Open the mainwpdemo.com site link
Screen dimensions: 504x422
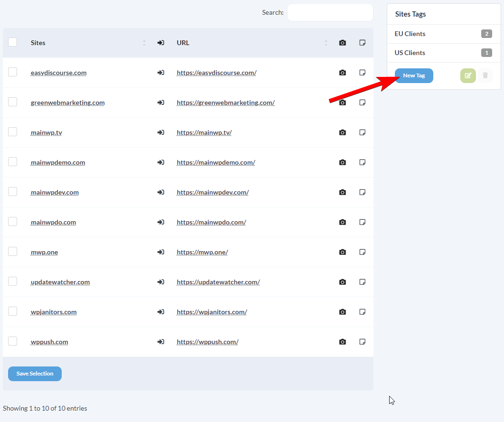(58, 163)
